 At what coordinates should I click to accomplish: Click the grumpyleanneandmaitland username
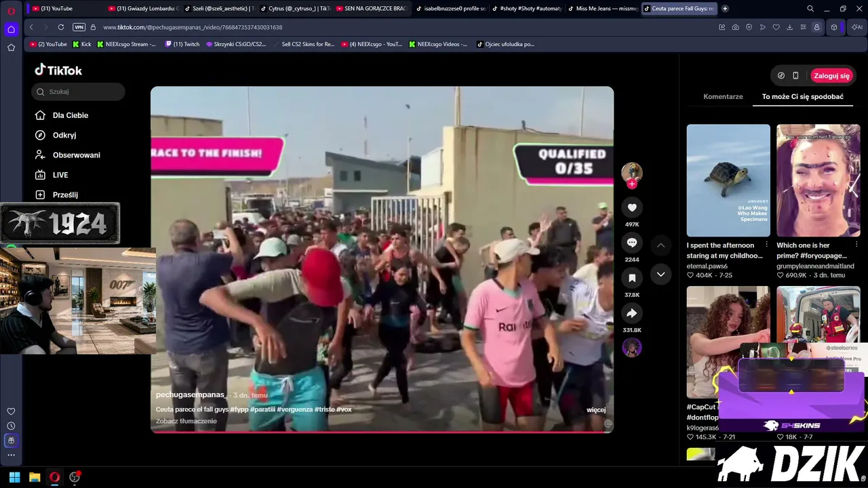coord(815,266)
